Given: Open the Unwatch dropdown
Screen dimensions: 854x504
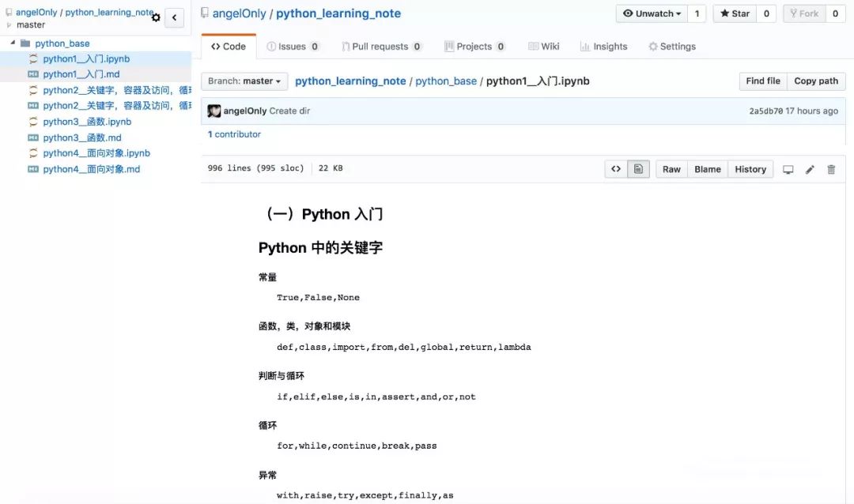Looking at the screenshot, I should click(652, 13).
